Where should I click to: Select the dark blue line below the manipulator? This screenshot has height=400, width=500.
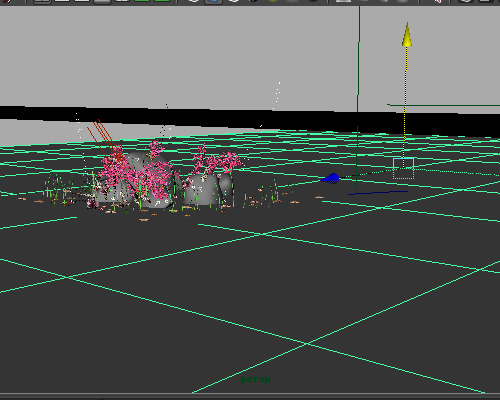coord(378,193)
